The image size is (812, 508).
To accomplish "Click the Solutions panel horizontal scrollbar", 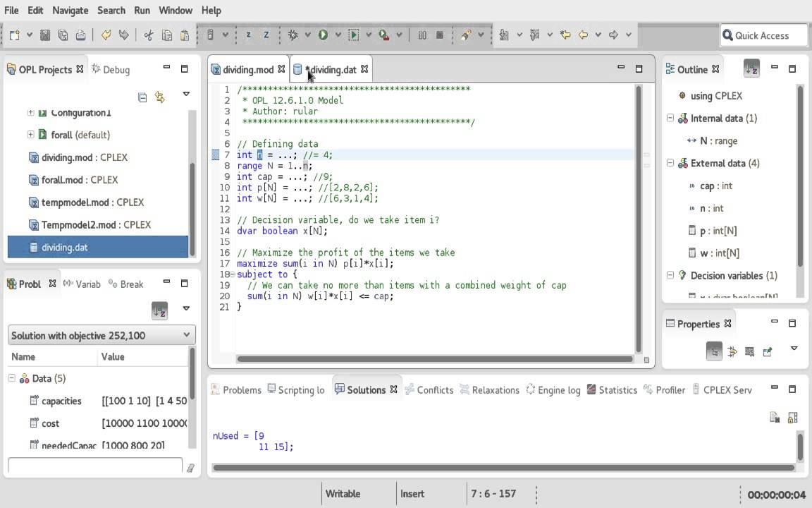I will click(x=504, y=468).
